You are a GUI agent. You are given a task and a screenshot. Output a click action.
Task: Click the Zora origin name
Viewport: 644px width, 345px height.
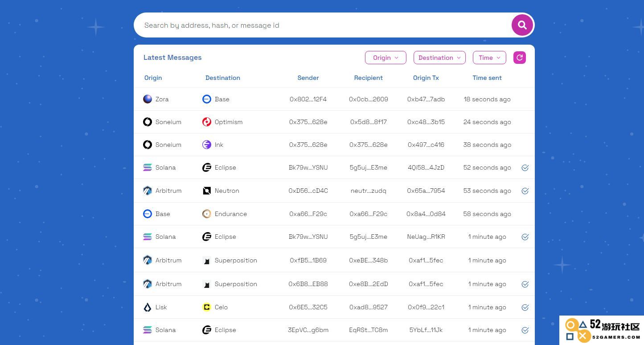(x=162, y=99)
